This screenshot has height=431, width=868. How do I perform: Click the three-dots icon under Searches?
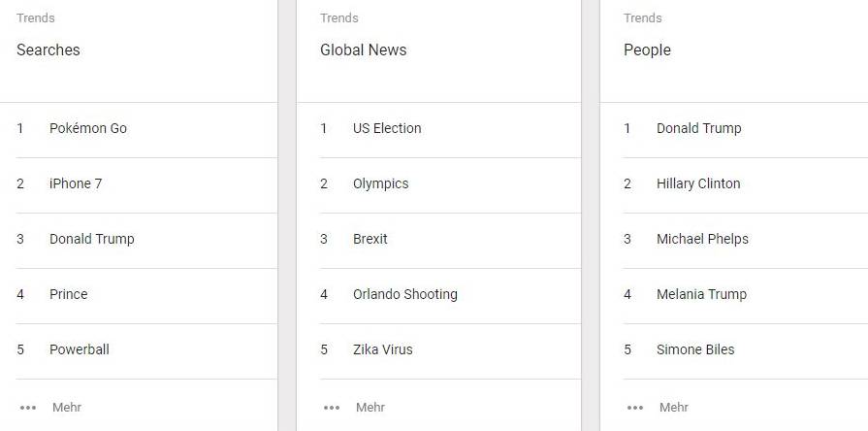point(28,408)
